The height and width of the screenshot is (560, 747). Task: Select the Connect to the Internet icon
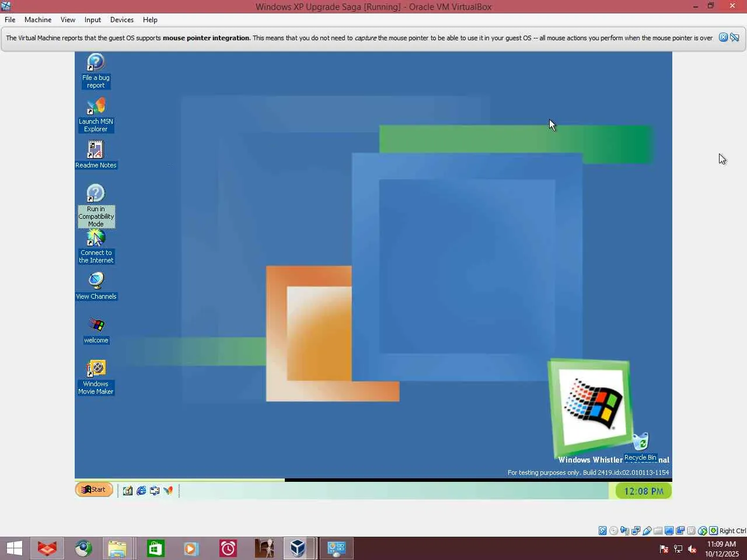96,246
